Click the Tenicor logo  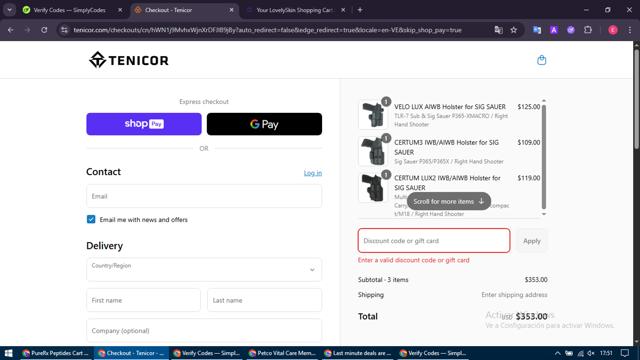click(129, 60)
